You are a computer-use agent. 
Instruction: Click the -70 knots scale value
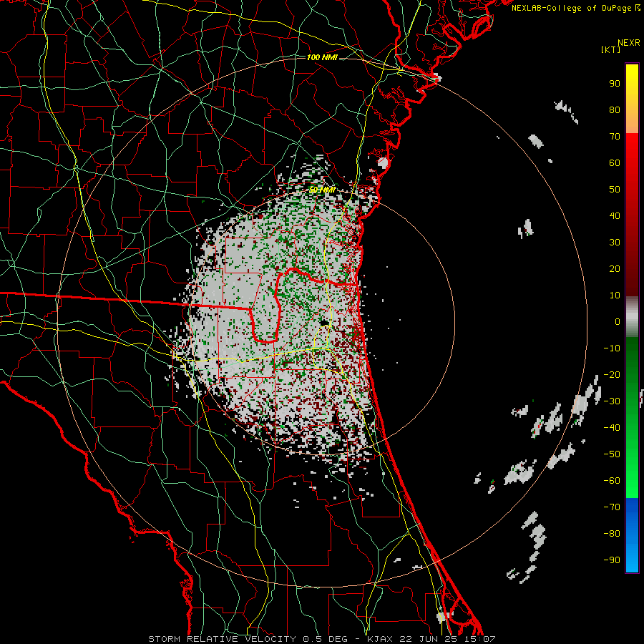[x=612, y=507]
